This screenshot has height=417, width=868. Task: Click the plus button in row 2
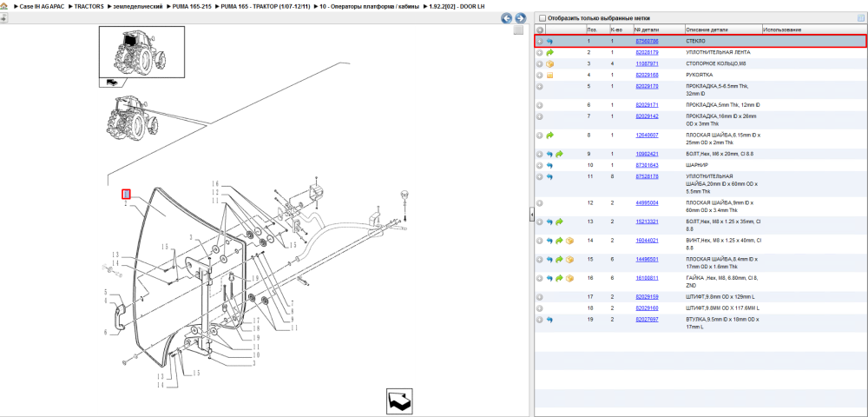[x=540, y=53]
